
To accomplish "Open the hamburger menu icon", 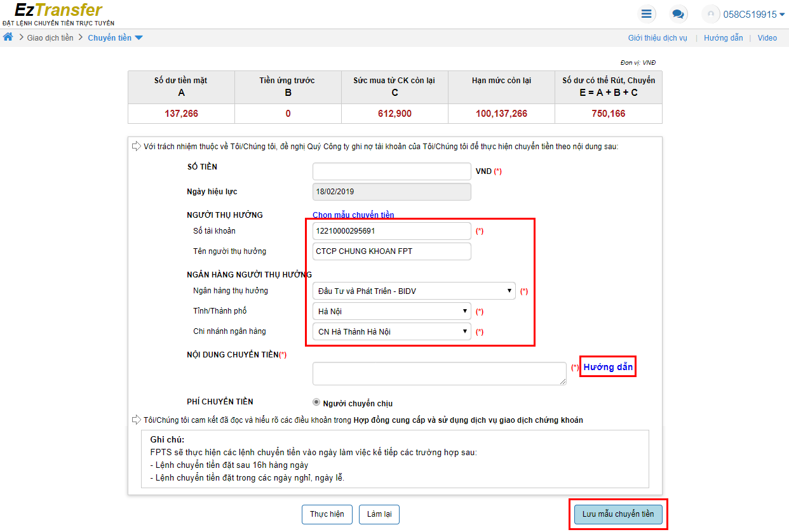I will click(647, 14).
